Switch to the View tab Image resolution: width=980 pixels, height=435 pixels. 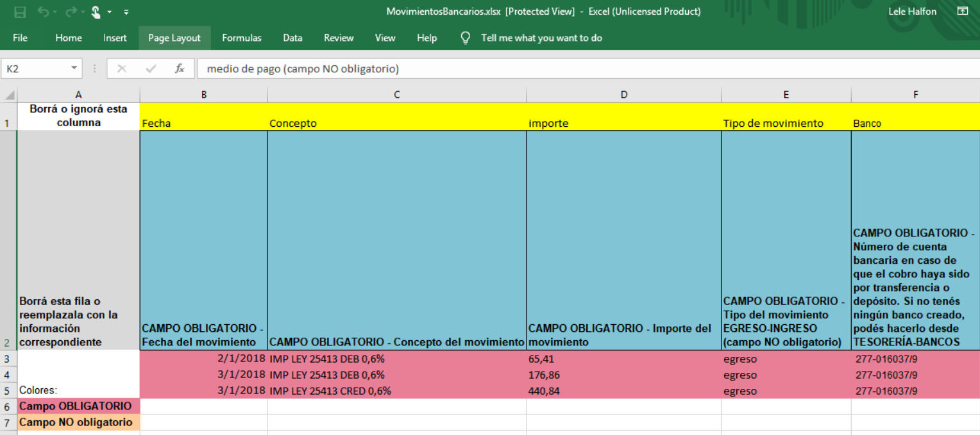385,38
